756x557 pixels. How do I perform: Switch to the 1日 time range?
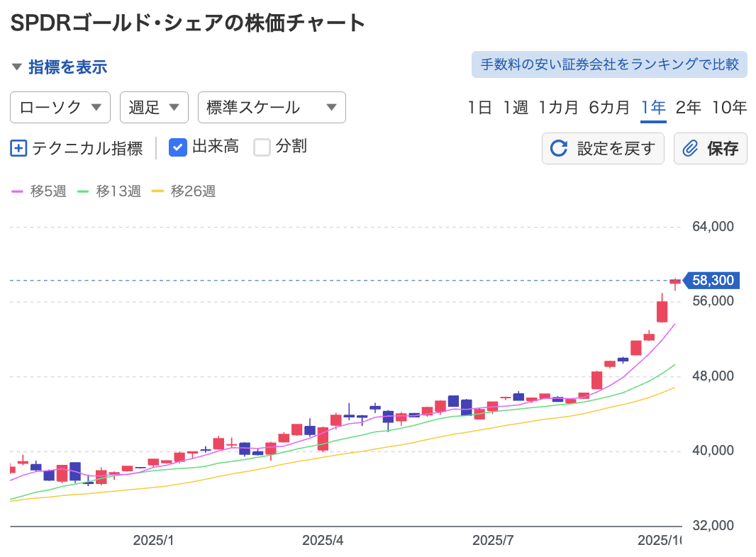(479, 108)
